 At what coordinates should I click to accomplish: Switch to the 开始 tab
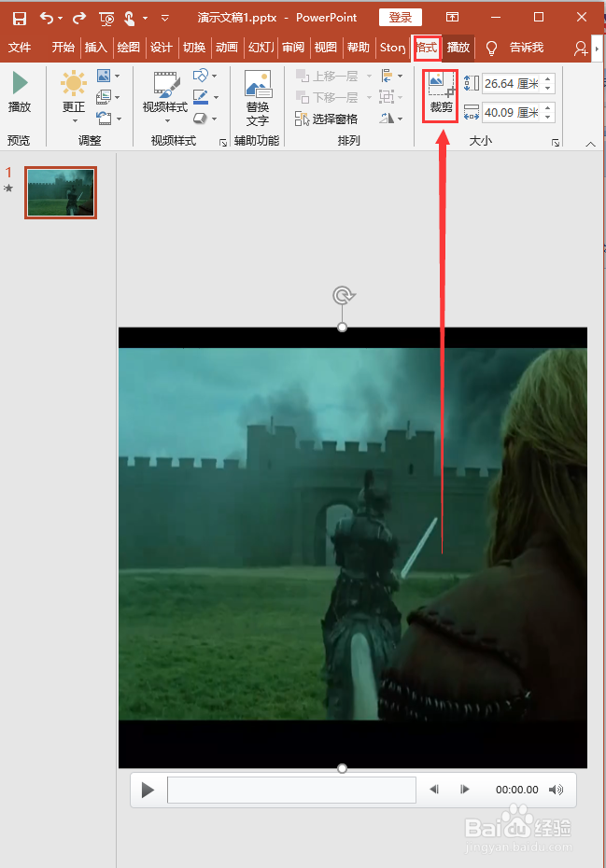pyautogui.click(x=63, y=48)
